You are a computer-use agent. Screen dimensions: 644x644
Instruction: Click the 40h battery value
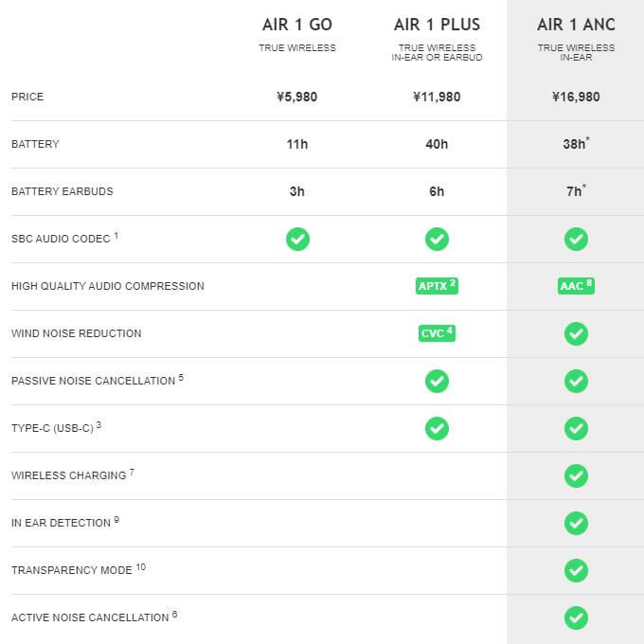point(437,144)
